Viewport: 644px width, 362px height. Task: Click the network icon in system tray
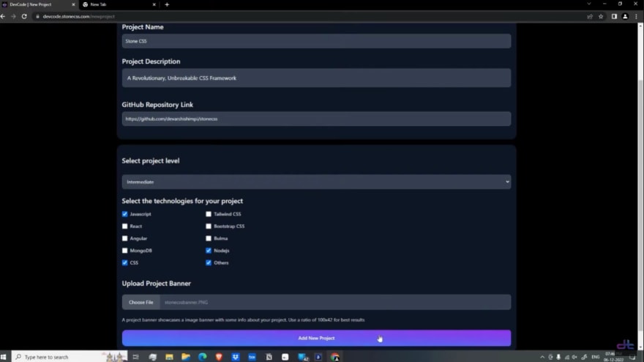click(566, 357)
